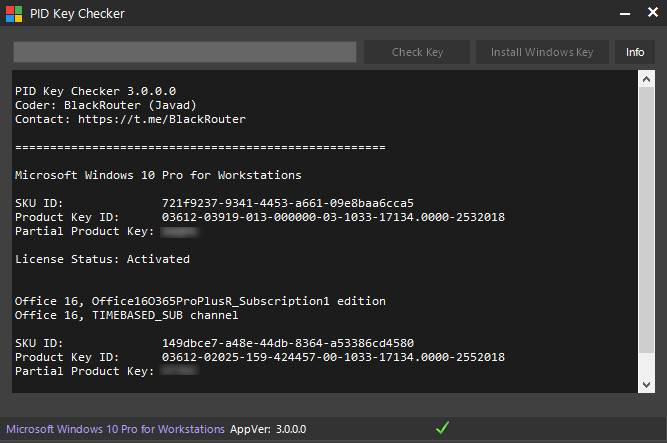
Task: Select Product Key ID ending in 2532018
Action: tap(333, 217)
